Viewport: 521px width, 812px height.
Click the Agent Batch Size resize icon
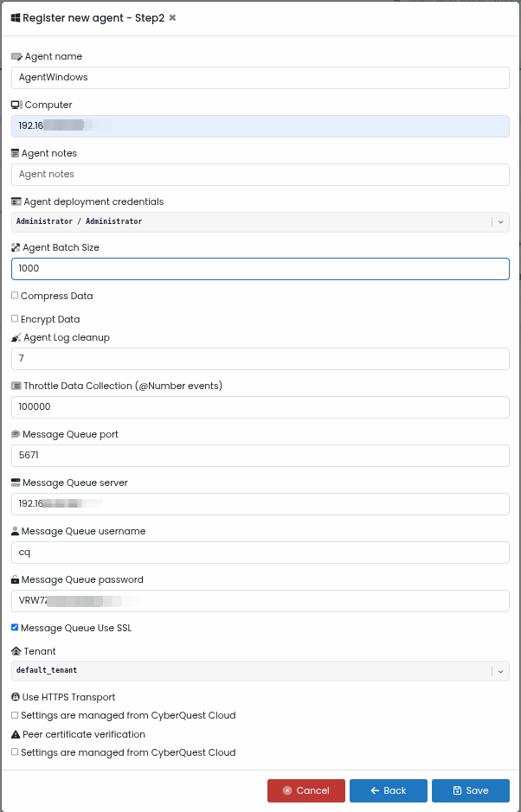click(16, 247)
